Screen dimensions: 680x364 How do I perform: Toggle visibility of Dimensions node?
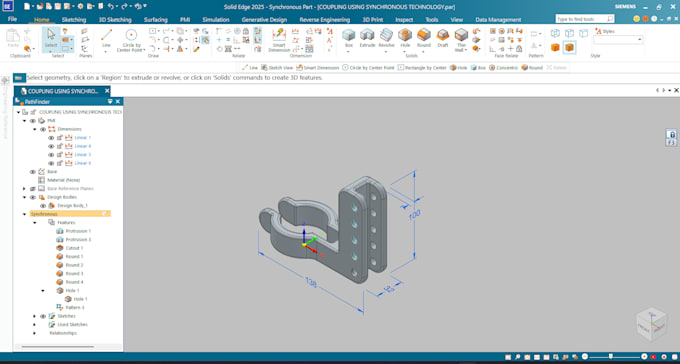pyautogui.click(x=42, y=129)
